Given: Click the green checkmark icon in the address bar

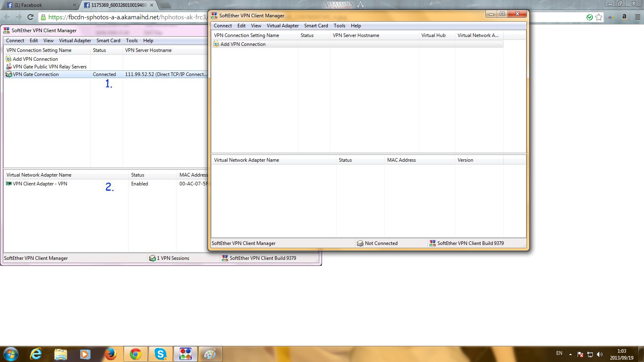Looking at the screenshot, I should (x=590, y=17).
